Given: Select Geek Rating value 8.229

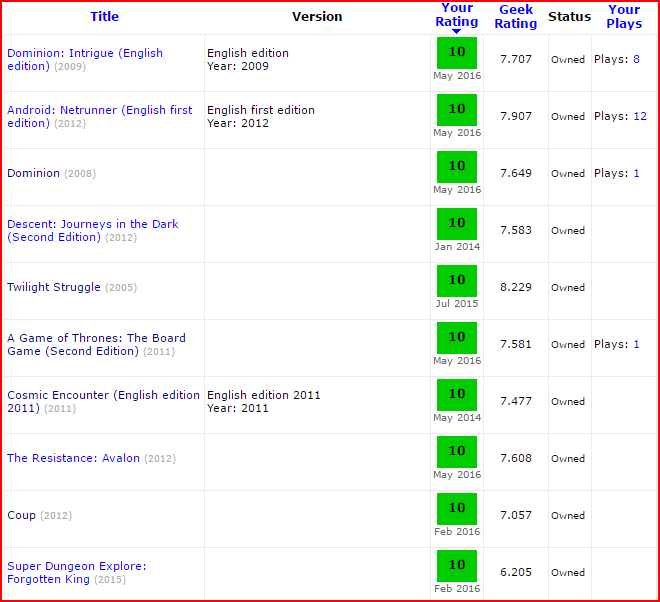Looking at the screenshot, I should point(516,287).
